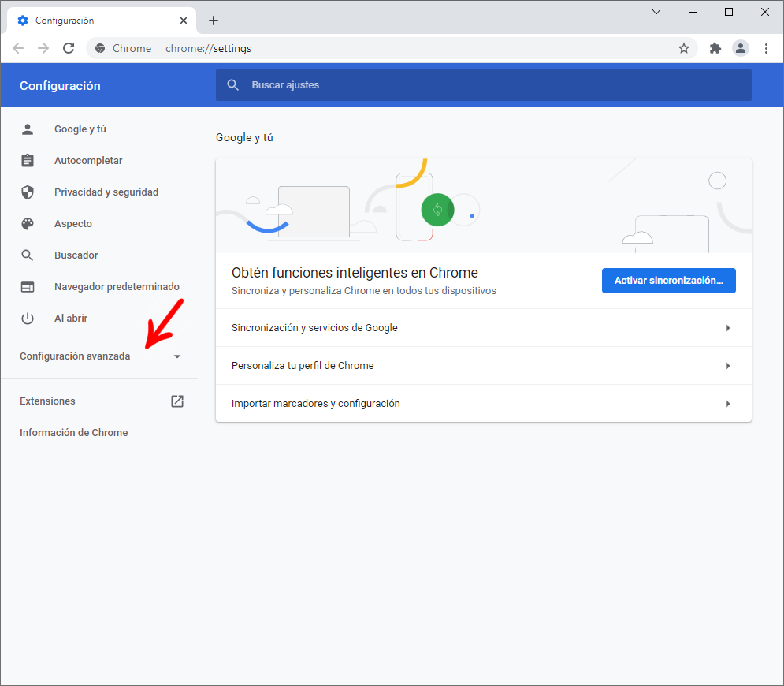Click the browser icon for Navegador predeterminado
Image resolution: width=784 pixels, height=686 pixels.
[28, 287]
